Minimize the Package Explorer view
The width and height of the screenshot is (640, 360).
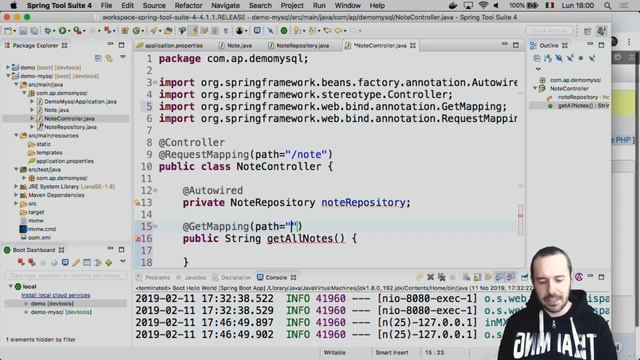click(x=110, y=44)
